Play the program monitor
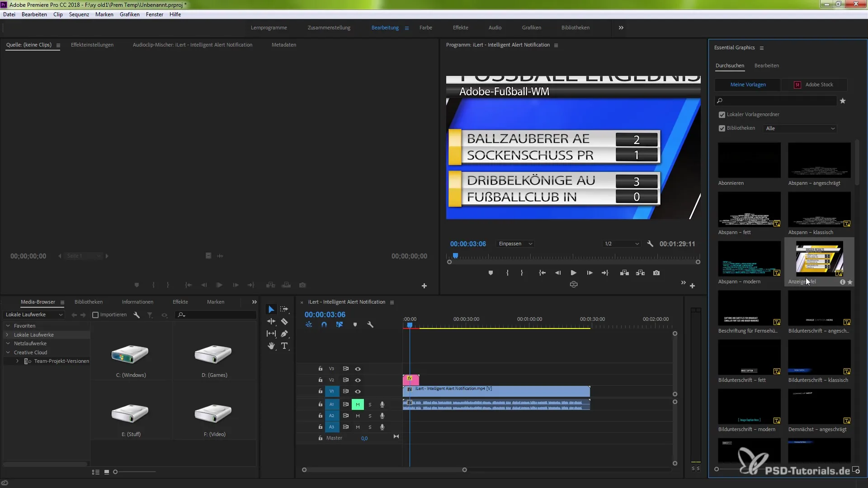Image resolution: width=868 pixels, height=488 pixels. pos(573,273)
